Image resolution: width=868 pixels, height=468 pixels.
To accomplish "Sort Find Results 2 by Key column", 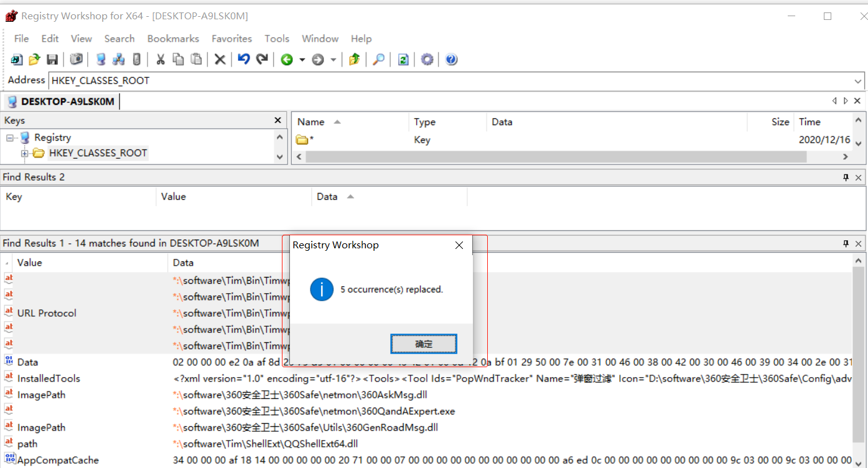I will click(x=78, y=197).
